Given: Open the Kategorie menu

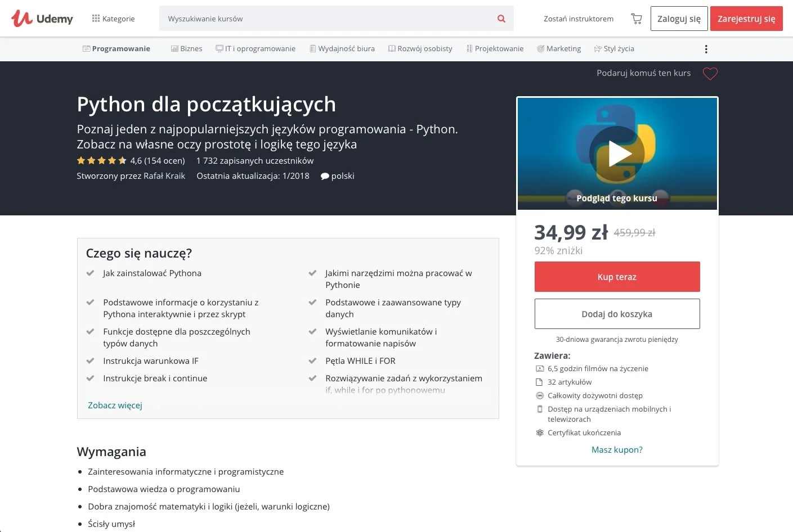Looking at the screenshot, I should click(113, 19).
